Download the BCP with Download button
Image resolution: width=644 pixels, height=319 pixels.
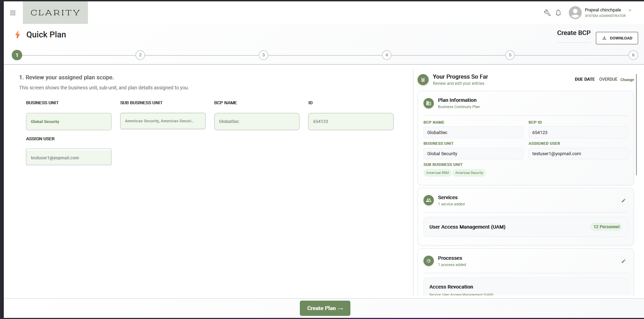pyautogui.click(x=617, y=38)
